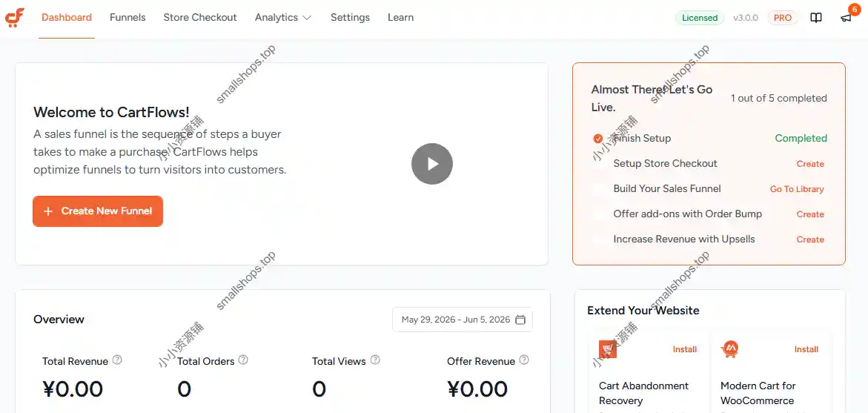Click the Offer Revenue ¥0.00 value
Image resolution: width=868 pixels, height=413 pixels.
point(477,389)
